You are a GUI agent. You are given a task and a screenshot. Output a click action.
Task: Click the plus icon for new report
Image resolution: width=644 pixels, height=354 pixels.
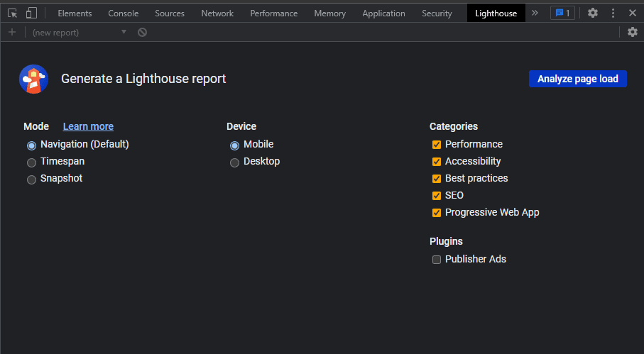click(12, 32)
